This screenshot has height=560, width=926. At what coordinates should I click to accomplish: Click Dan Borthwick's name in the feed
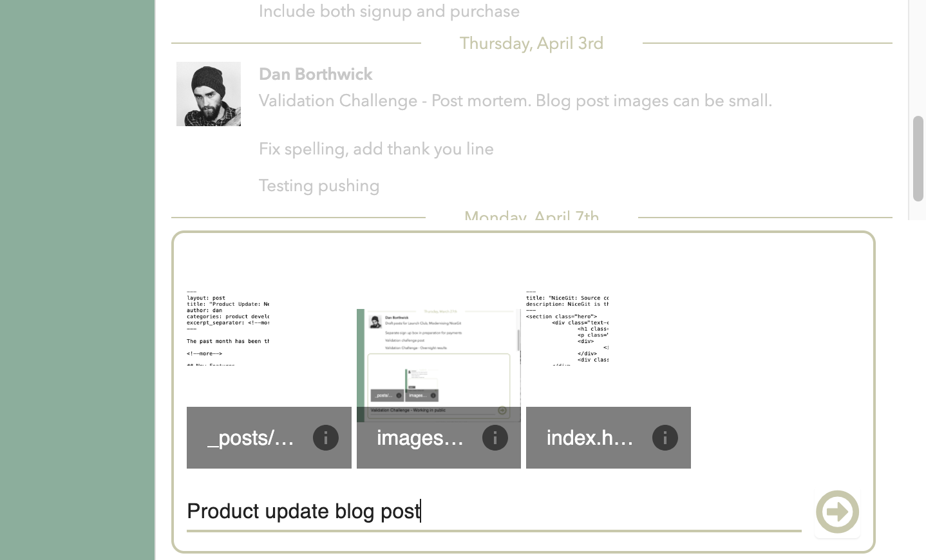coord(315,74)
